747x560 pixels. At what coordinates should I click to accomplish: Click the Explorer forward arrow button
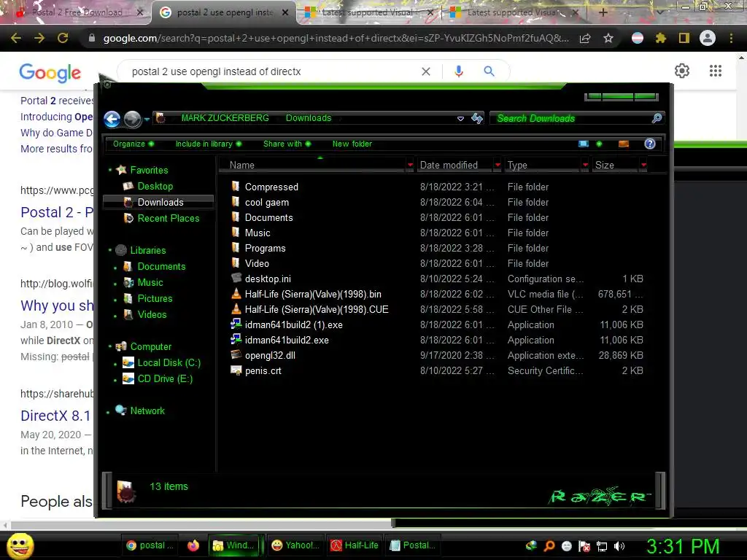(x=133, y=119)
